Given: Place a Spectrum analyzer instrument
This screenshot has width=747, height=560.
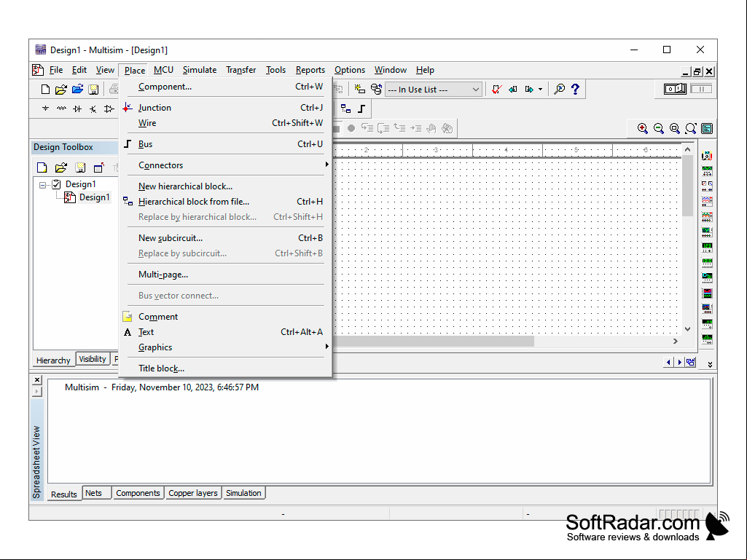Looking at the screenshot, I should [x=707, y=339].
